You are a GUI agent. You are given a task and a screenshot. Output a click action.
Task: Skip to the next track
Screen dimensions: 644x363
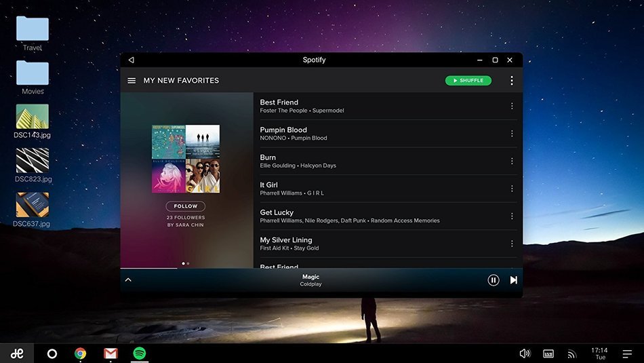[x=513, y=280]
